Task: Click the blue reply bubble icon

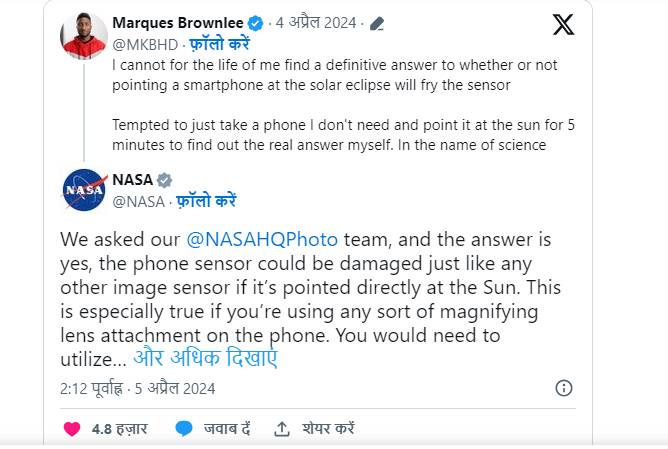Action: coord(183,428)
